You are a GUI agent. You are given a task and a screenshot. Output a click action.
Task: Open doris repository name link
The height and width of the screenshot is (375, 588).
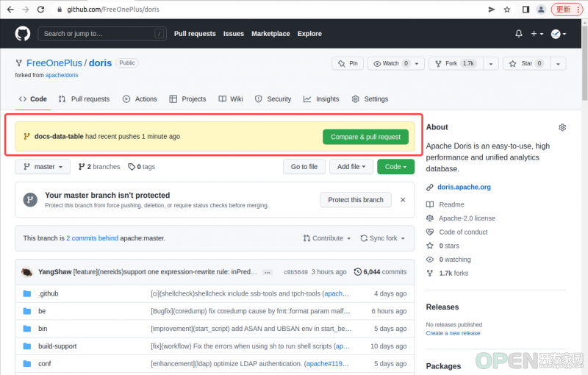(x=100, y=63)
